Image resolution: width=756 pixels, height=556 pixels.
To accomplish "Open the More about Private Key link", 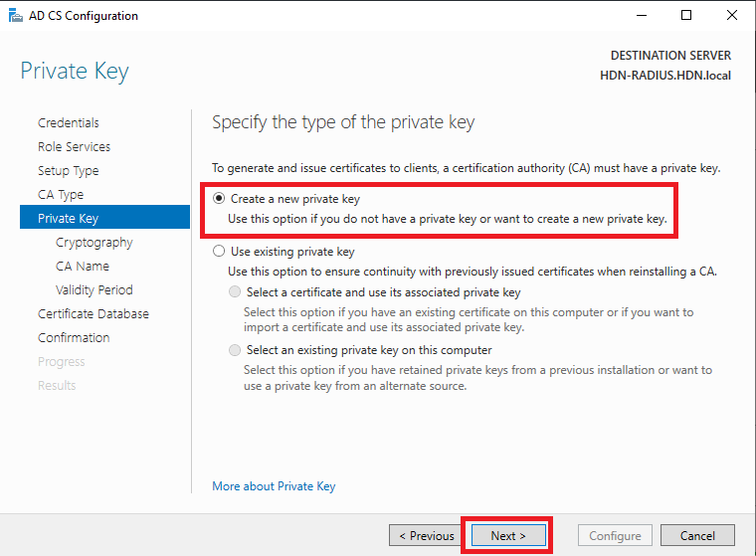I will 274,486.
